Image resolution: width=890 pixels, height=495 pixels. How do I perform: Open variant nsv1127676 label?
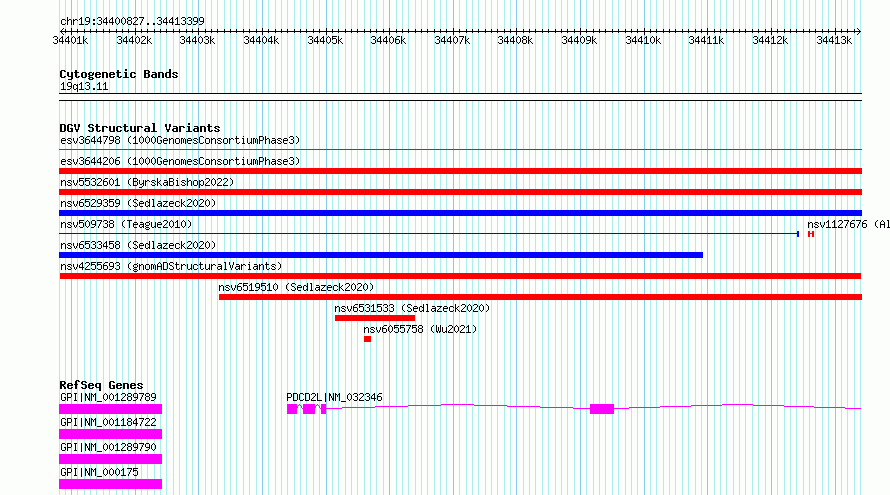click(848, 224)
